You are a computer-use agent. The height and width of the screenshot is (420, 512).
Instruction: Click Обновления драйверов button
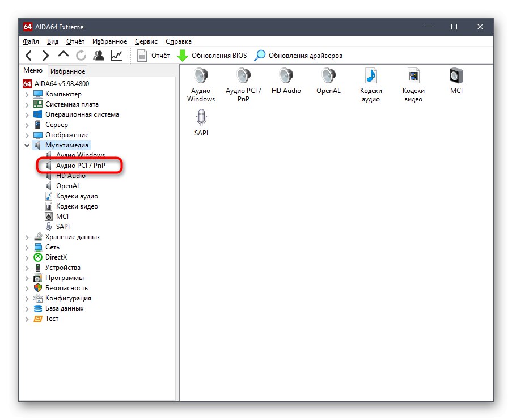click(x=298, y=56)
